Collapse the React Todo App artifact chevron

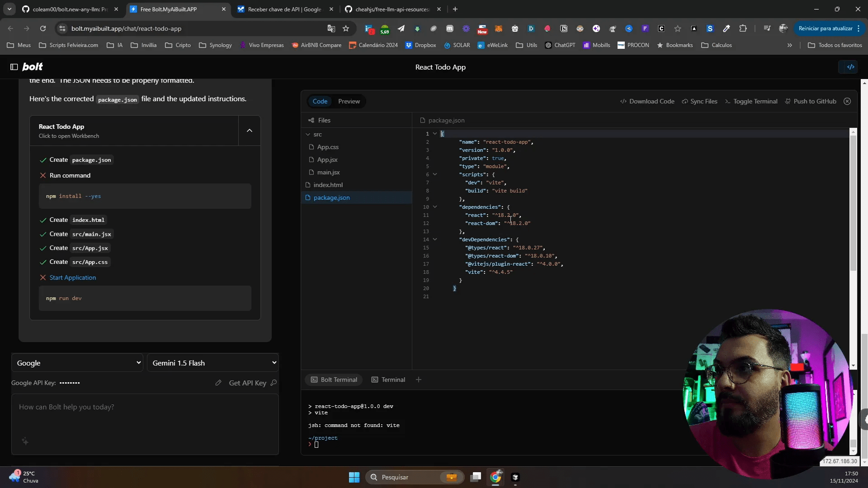[249, 131]
